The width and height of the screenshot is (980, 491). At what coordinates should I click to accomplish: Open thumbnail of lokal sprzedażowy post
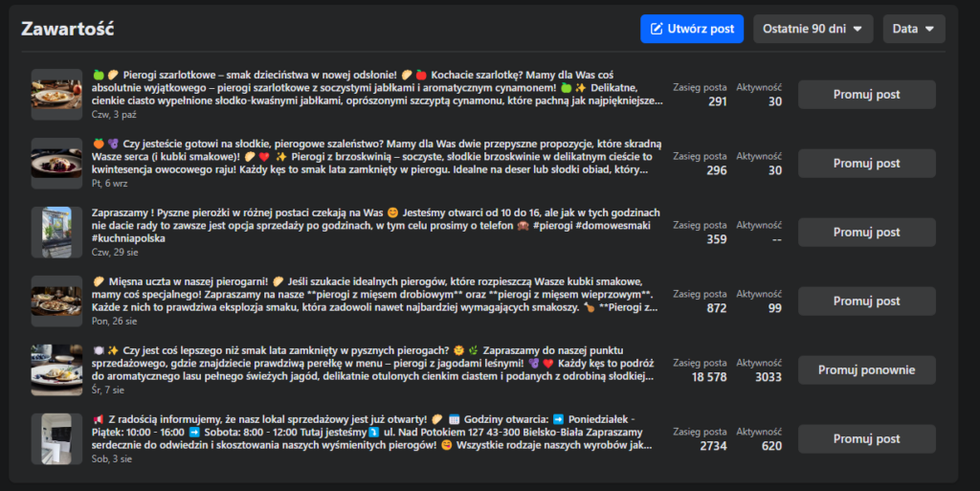[56, 439]
